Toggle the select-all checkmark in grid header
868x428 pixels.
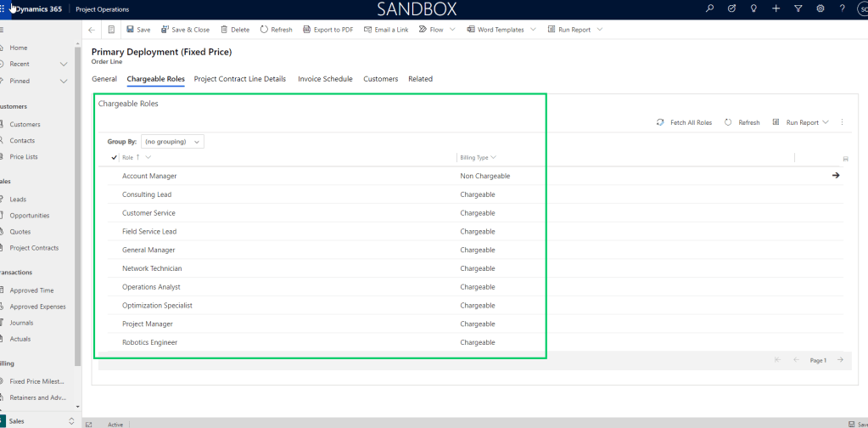click(115, 157)
